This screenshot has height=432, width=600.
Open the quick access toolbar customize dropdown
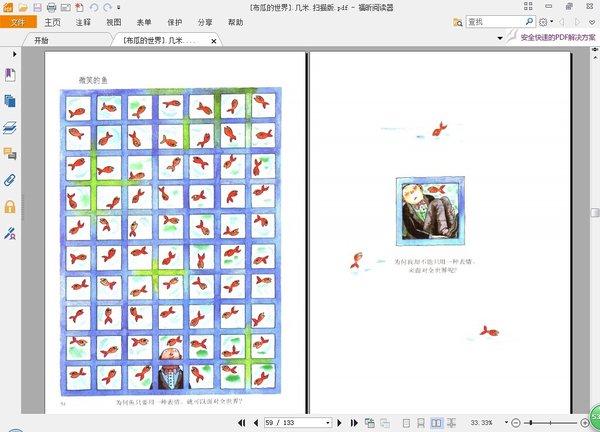coord(119,7)
